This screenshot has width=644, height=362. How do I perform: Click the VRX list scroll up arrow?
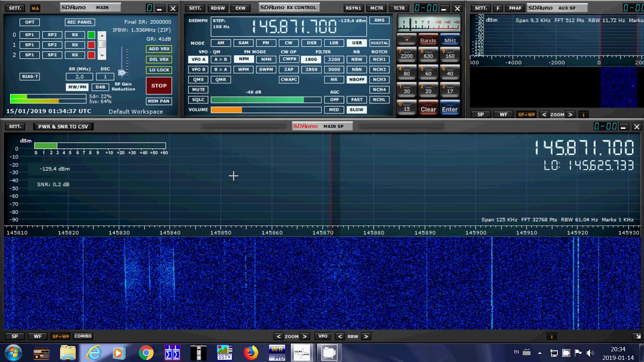[102, 36]
